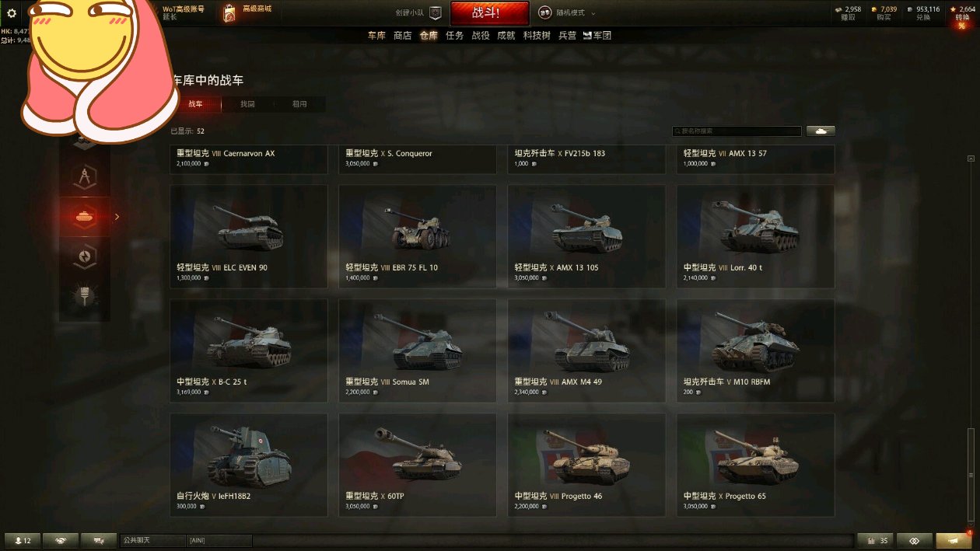980x551 pixels.
Task: Click the platoon creation shield icon
Action: click(436, 13)
